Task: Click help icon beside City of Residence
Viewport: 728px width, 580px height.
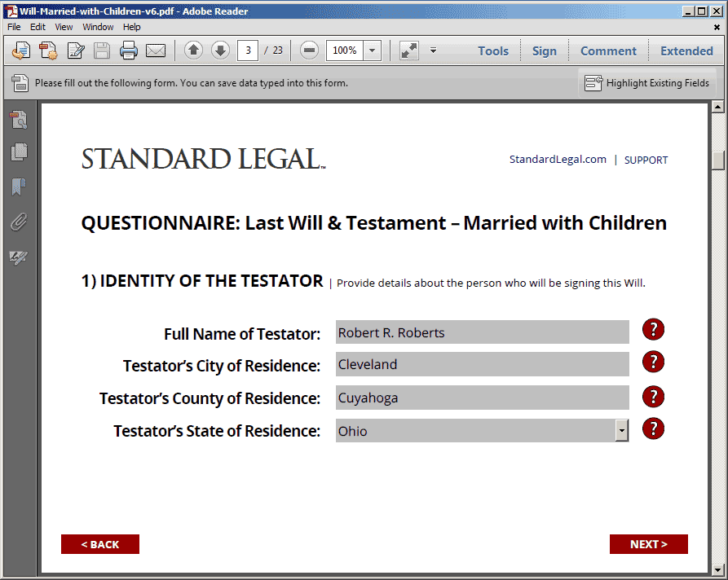Action: click(x=653, y=362)
